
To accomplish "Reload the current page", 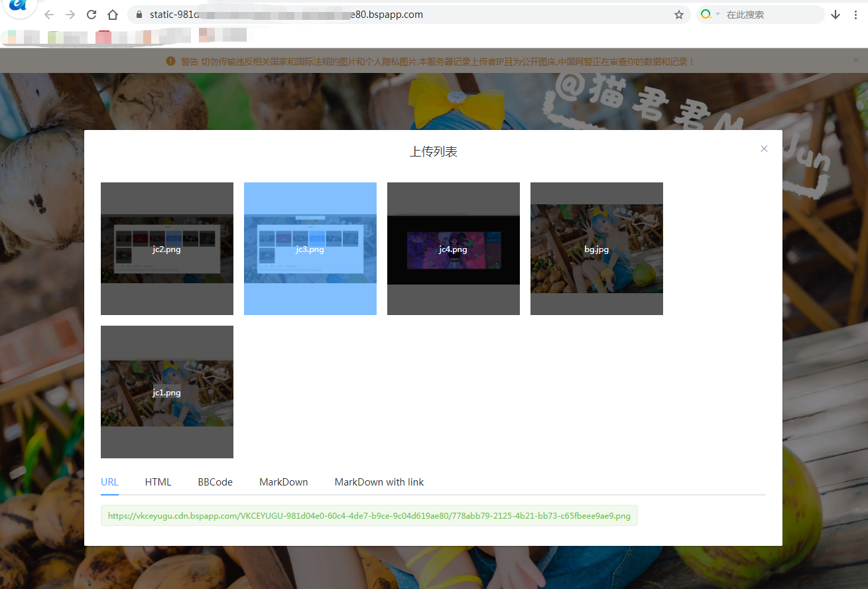I will 92,15.
